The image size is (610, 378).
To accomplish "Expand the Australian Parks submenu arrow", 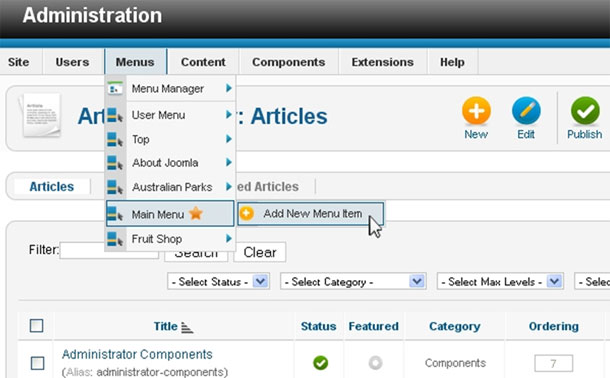I will click(x=229, y=187).
